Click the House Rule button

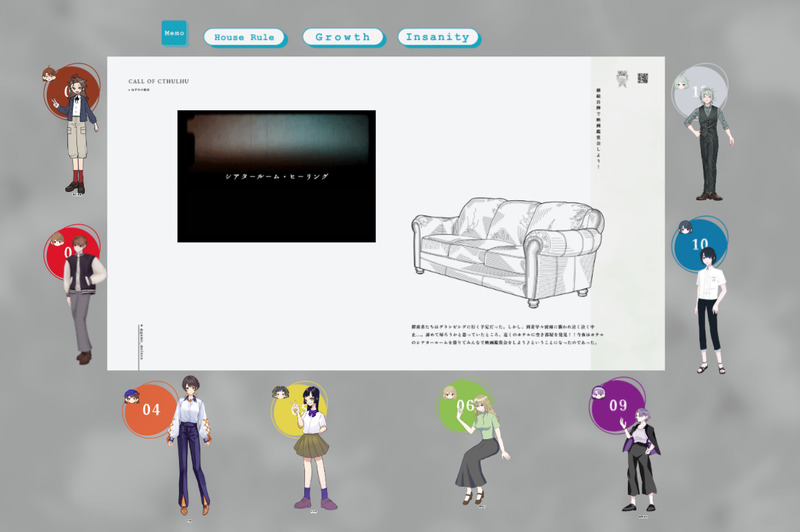(x=244, y=37)
